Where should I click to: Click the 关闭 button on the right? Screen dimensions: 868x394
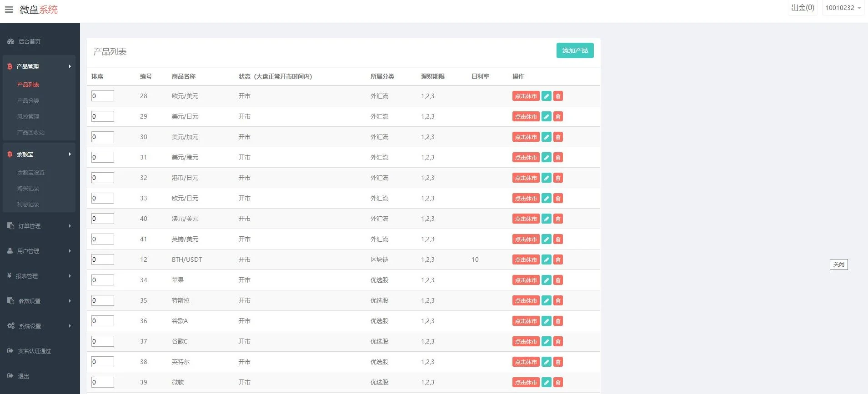click(838, 264)
